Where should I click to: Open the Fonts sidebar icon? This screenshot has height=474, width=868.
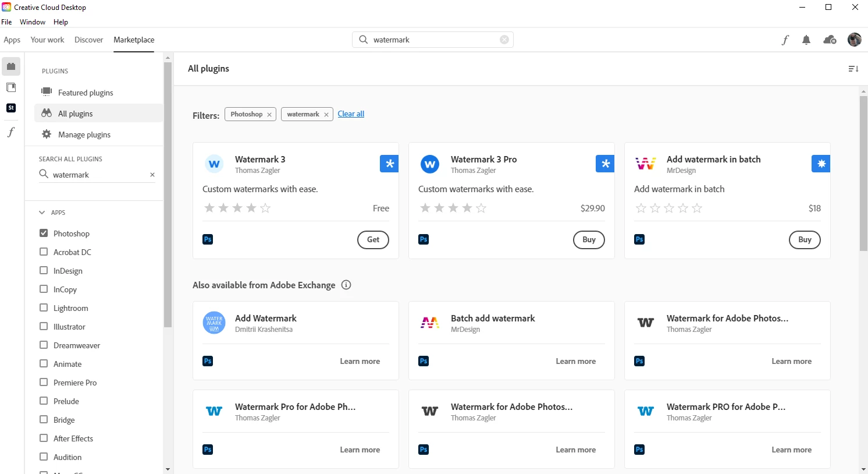[11, 132]
